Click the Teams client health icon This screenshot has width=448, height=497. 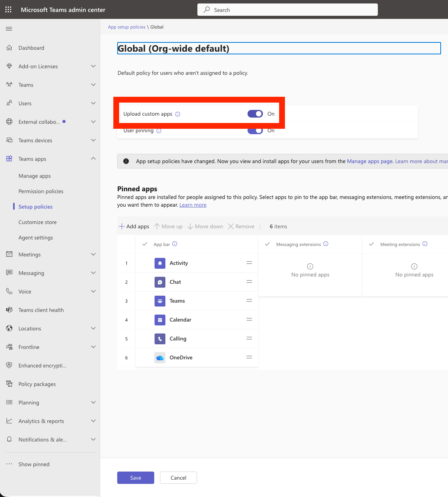tap(9, 310)
